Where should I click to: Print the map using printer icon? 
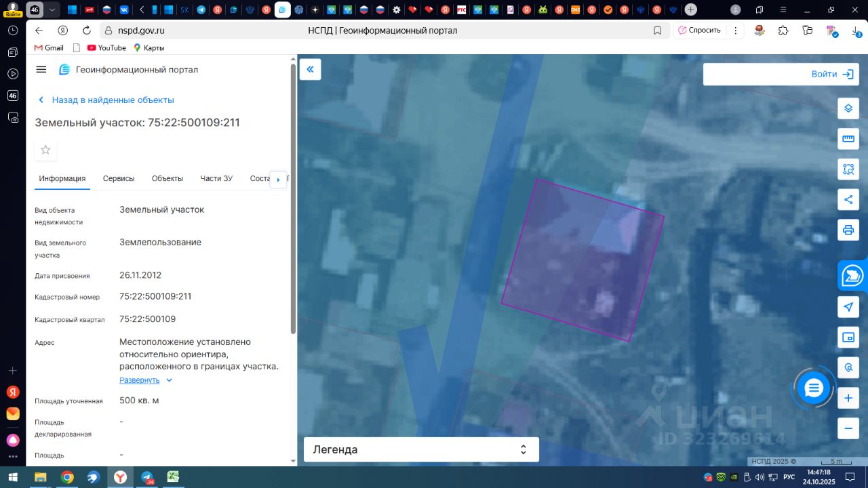point(848,230)
